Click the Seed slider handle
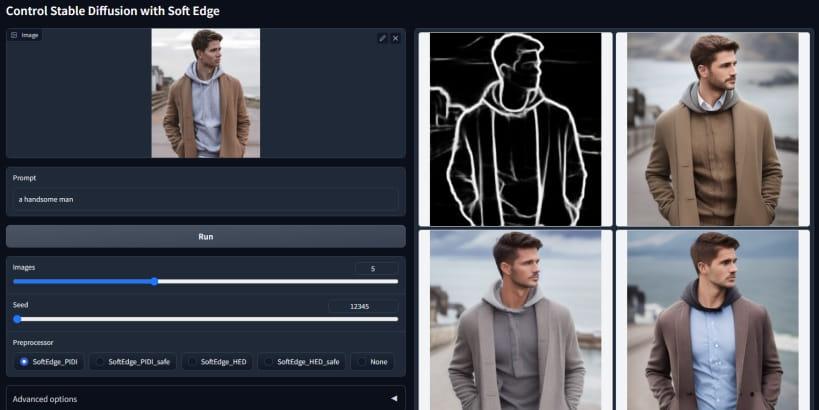 (17, 319)
